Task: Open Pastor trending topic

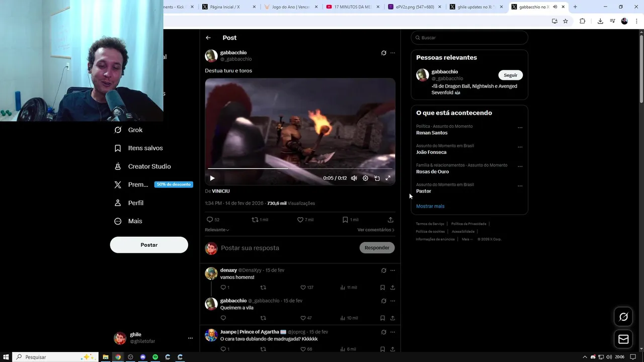Action: [424, 191]
